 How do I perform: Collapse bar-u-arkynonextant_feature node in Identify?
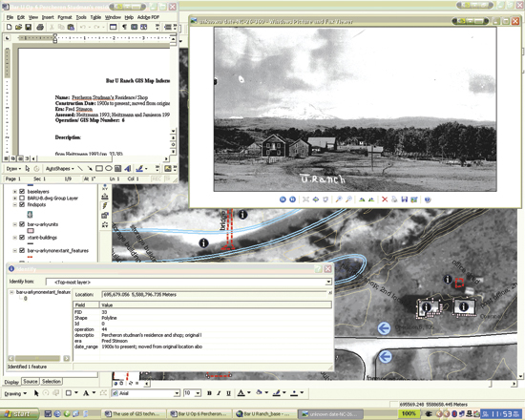pyautogui.click(x=11, y=292)
